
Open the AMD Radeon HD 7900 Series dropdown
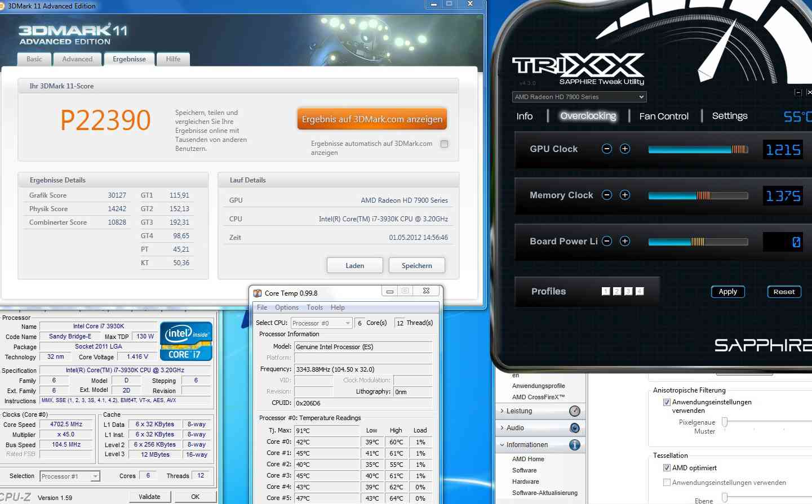(579, 97)
